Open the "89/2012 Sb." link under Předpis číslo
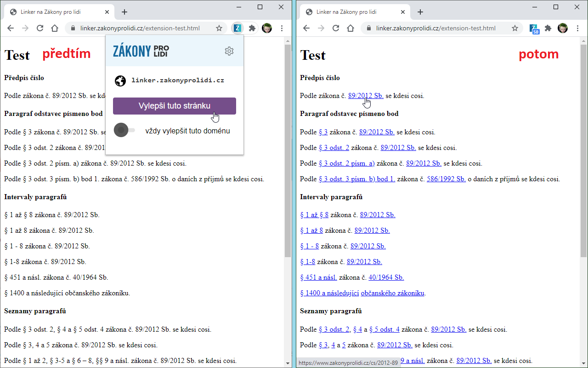 [365, 96]
